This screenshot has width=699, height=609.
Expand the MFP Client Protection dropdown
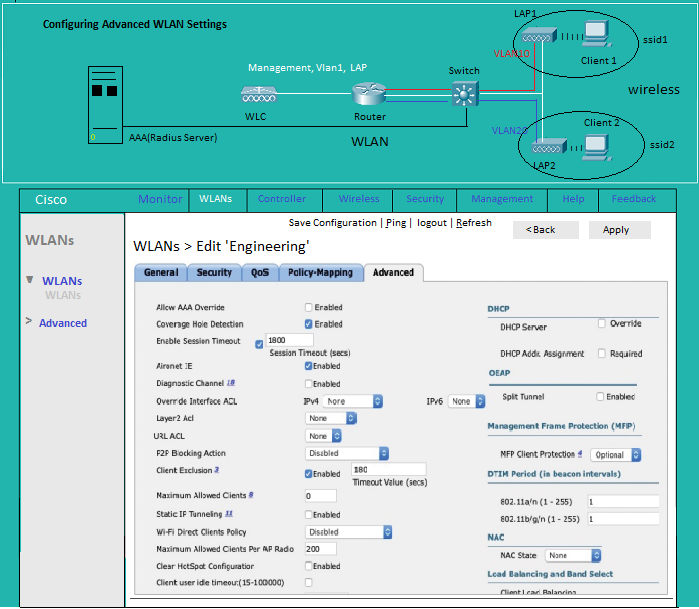pos(616,454)
